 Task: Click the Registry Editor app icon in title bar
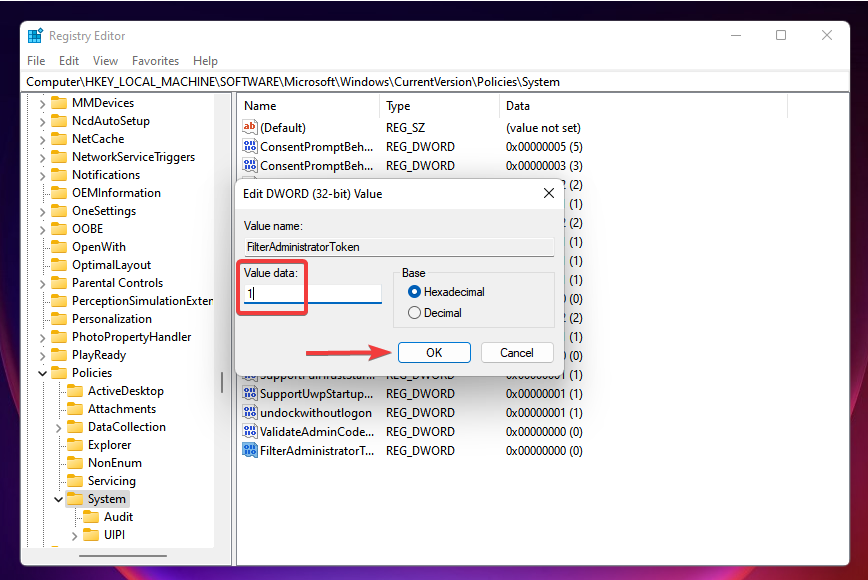click(35, 36)
